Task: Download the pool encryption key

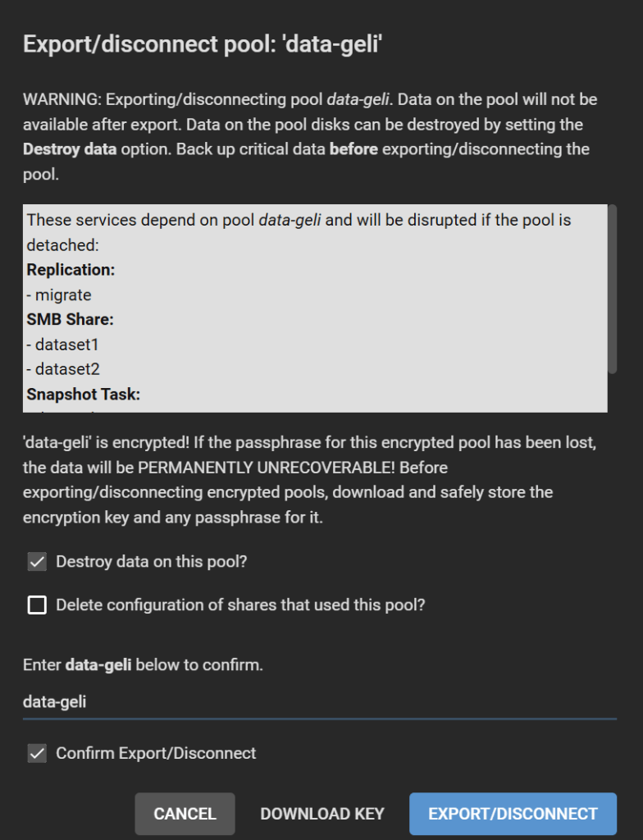Action: (322, 814)
